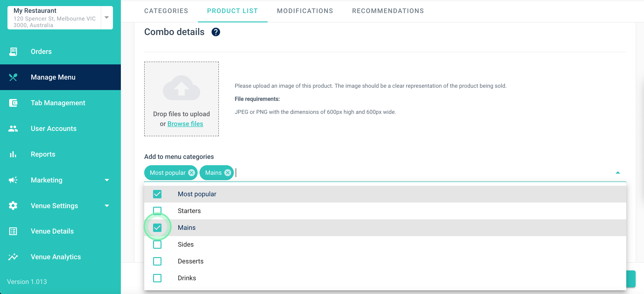
Task: Switch to the Categories tab
Action: (166, 11)
